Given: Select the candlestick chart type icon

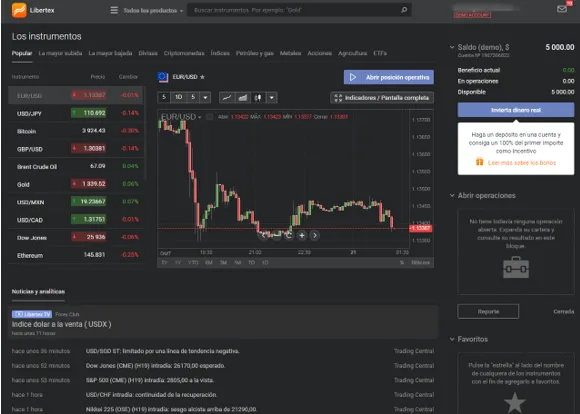Looking at the screenshot, I should 258,98.
